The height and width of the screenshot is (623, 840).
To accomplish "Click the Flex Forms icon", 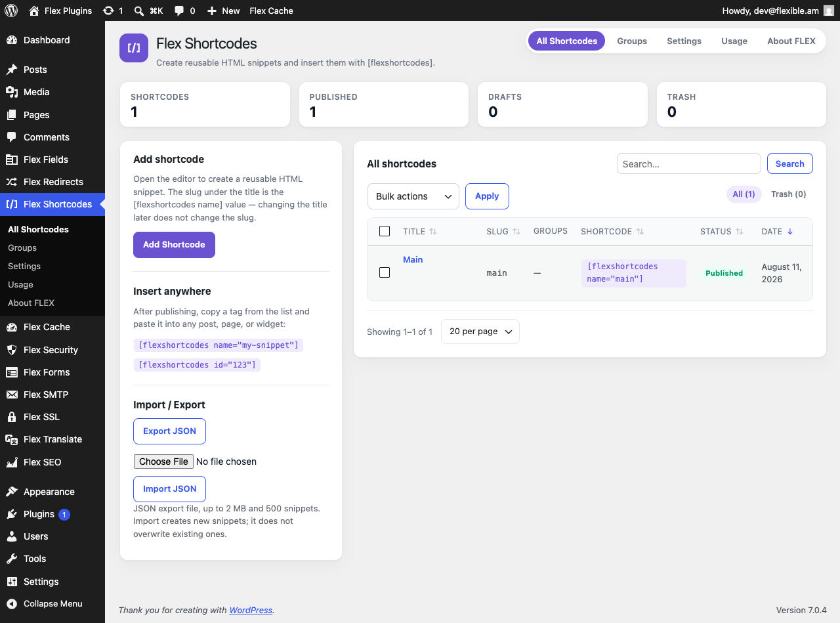I will 12,372.
